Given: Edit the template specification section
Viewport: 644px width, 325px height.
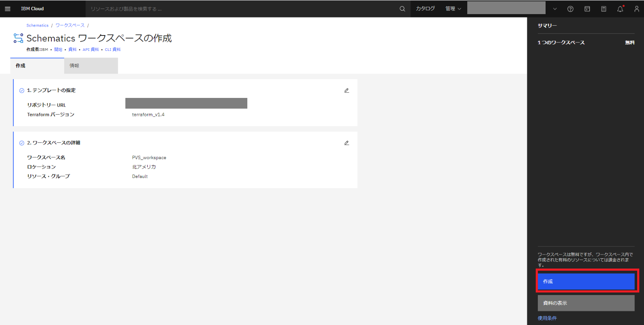Looking at the screenshot, I should click(347, 90).
